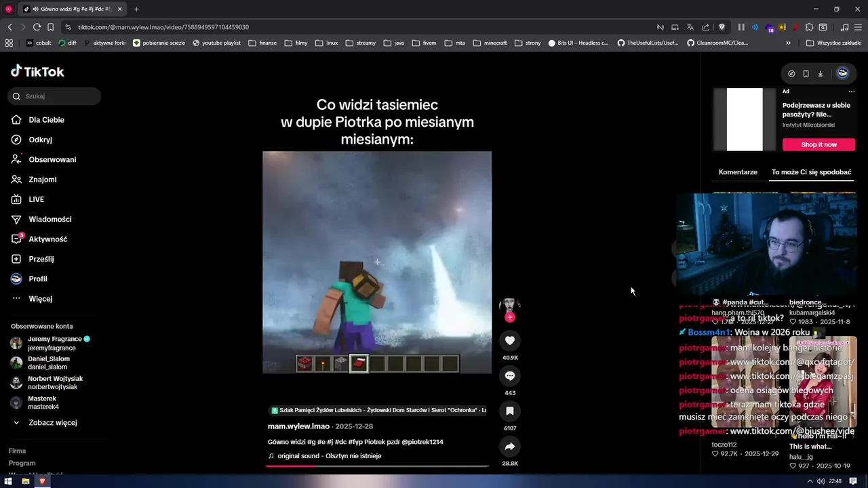Screen dimensions: 868x488
Task: Switch to To może Ci się spodobać tab
Action: point(811,172)
